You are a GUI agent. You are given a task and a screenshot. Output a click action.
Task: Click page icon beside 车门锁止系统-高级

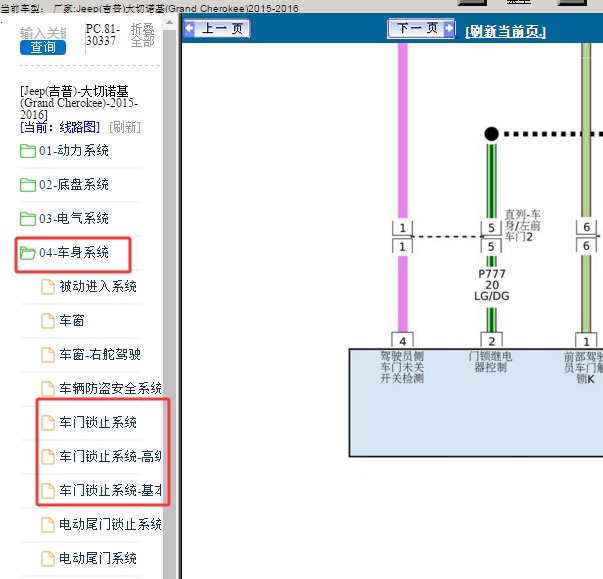click(48, 457)
